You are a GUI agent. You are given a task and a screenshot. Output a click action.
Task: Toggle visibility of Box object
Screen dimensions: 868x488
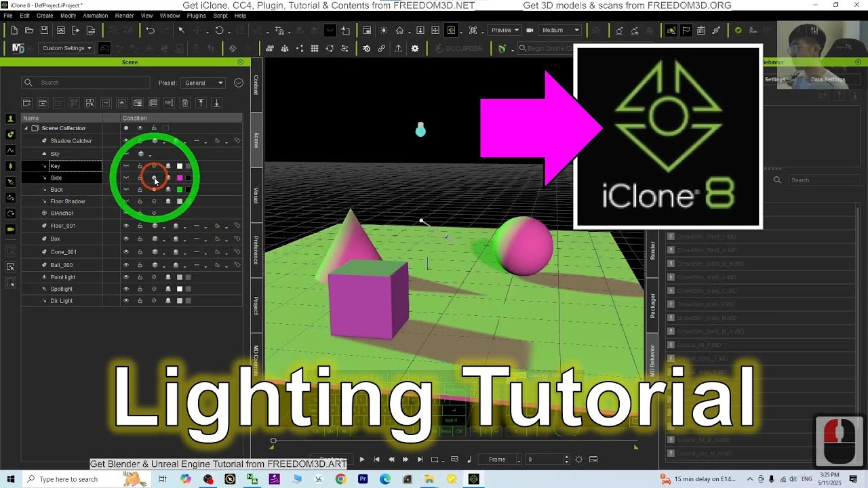(x=126, y=239)
